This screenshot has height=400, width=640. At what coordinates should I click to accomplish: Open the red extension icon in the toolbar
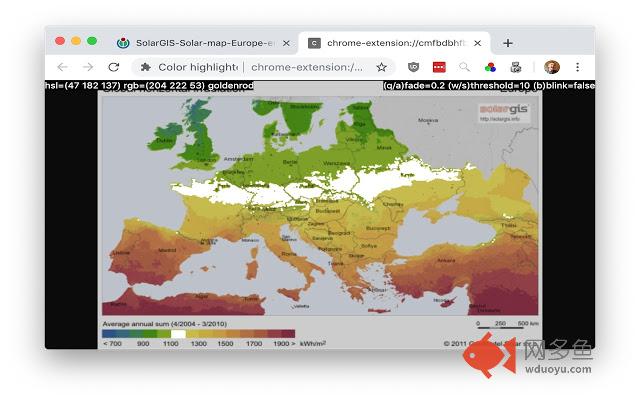click(439, 67)
